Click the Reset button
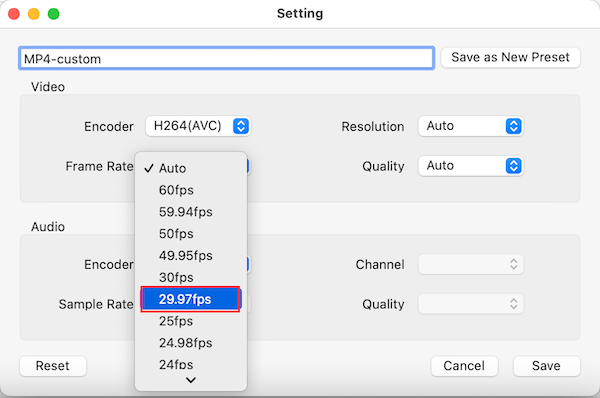600x398 pixels. point(53,366)
